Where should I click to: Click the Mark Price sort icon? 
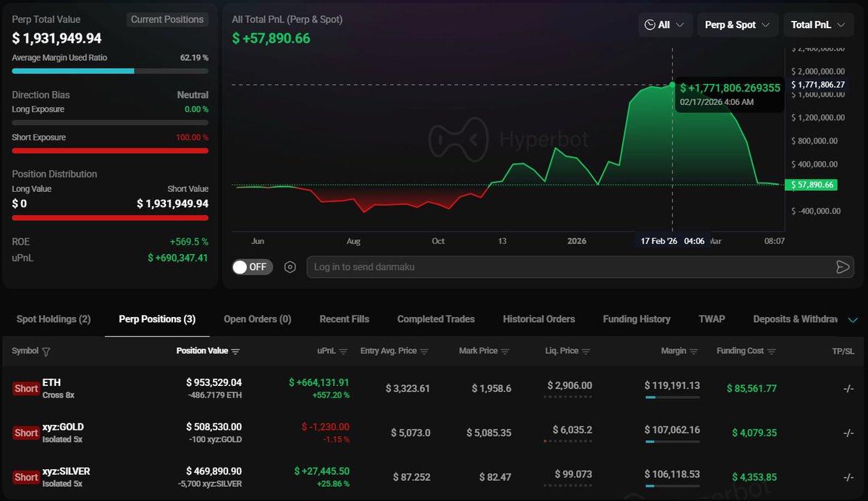tap(505, 351)
